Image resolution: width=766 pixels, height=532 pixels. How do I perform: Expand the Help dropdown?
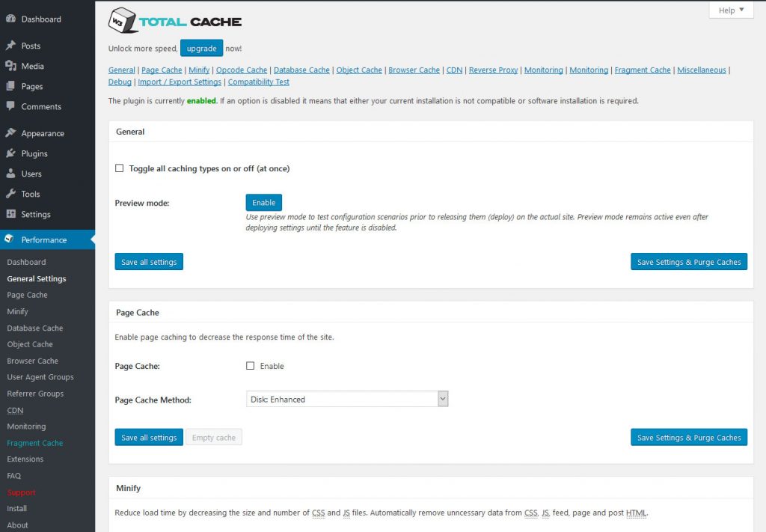point(730,10)
